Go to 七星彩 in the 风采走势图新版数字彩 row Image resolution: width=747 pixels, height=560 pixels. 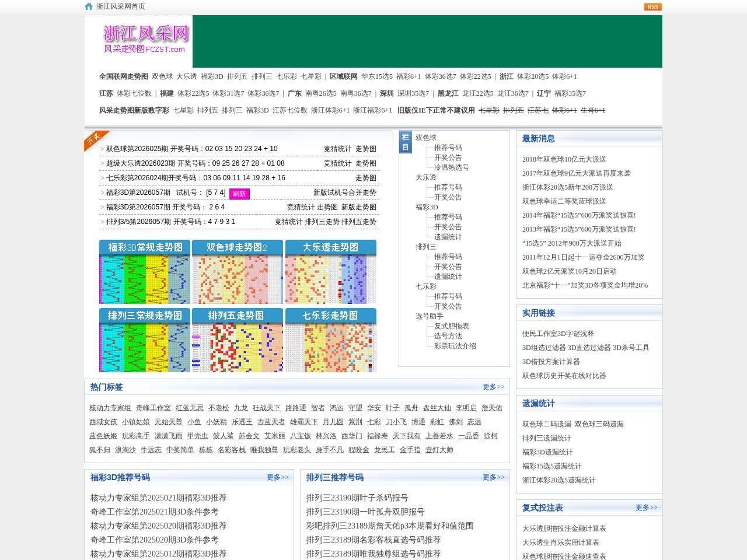(x=183, y=110)
